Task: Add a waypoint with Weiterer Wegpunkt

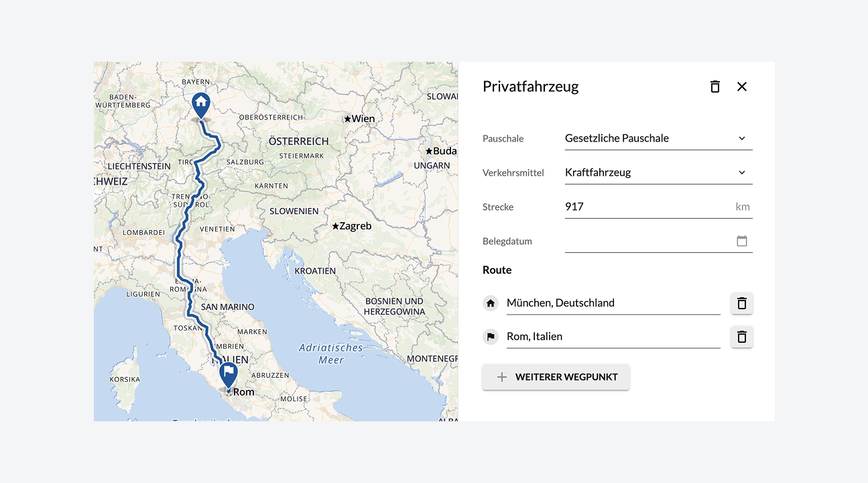Action: click(556, 377)
